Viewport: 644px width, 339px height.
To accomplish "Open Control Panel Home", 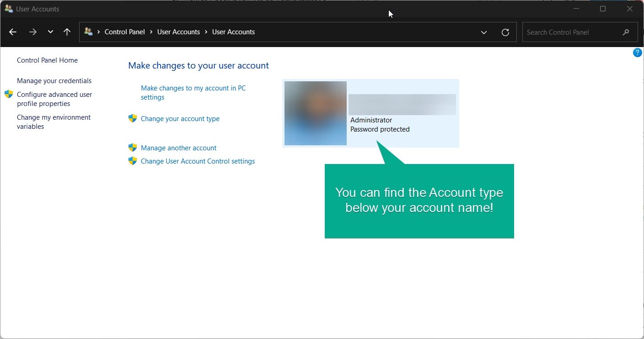I will coord(47,60).
